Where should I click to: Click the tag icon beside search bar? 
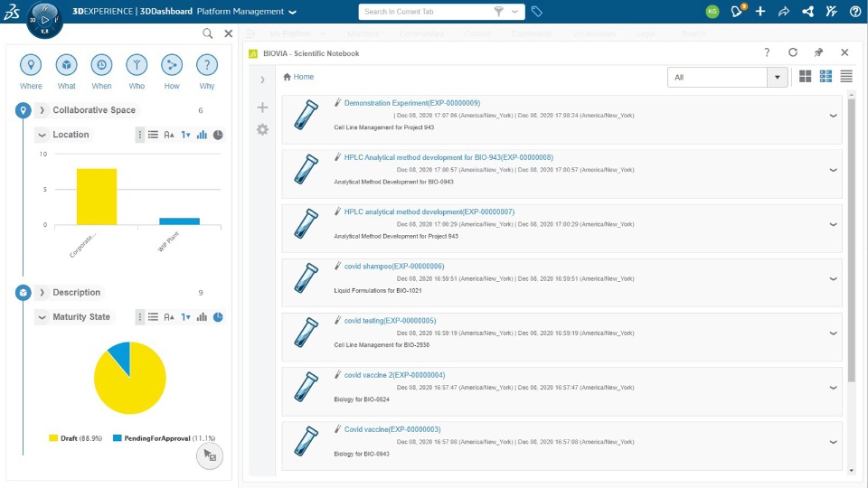[536, 12]
